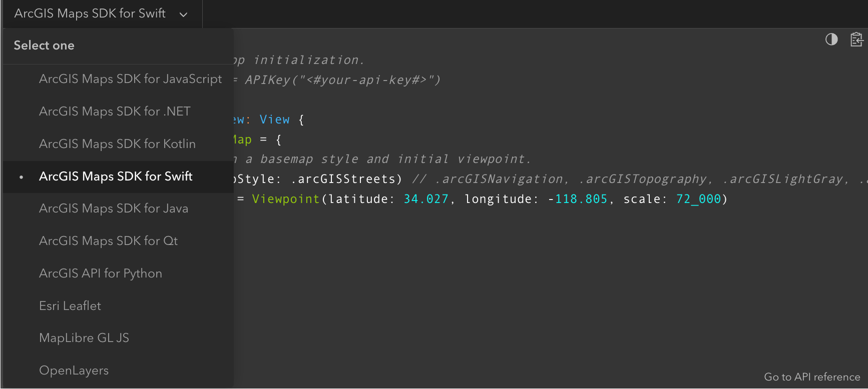Collapse the ArcGIS Maps SDK for Swift dropdown
868x389 pixels.
pyautogui.click(x=102, y=13)
